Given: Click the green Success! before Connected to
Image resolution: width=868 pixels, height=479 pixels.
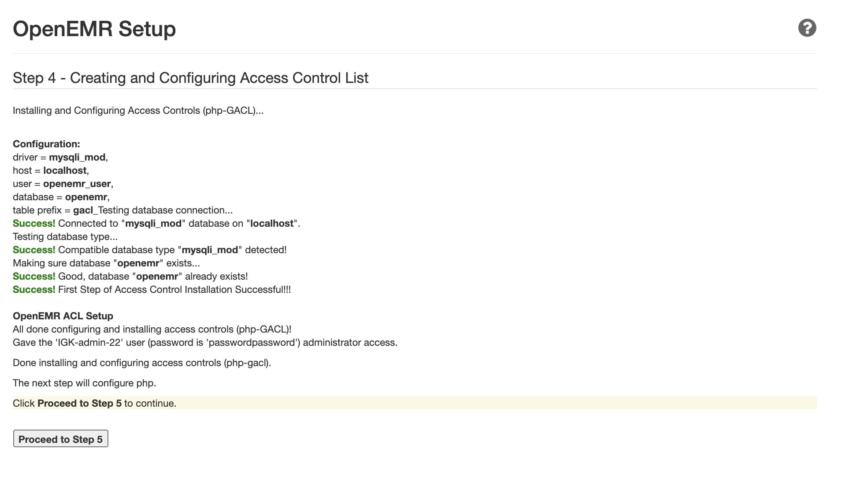Looking at the screenshot, I should point(34,224).
